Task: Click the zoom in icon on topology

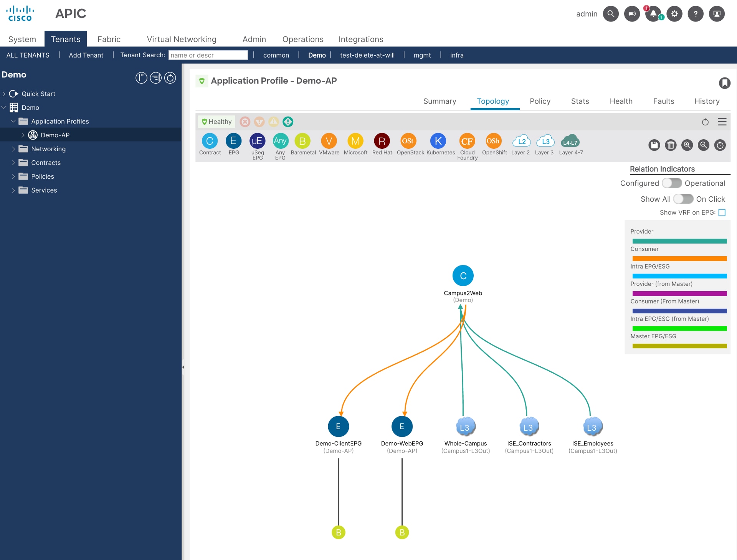Action: click(687, 145)
